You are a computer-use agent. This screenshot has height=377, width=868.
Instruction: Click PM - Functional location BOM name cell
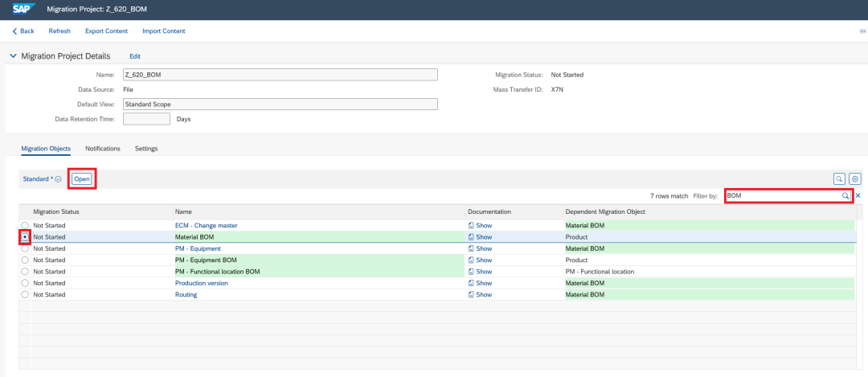pyautogui.click(x=318, y=272)
